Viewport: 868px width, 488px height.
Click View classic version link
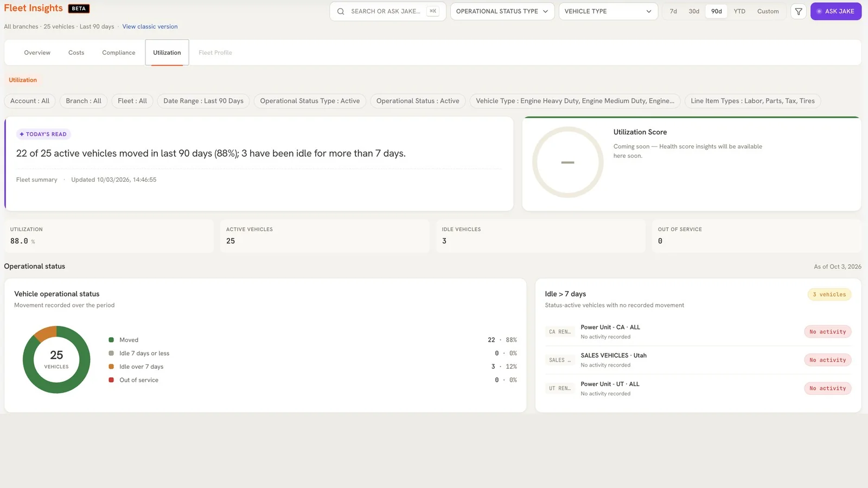click(x=150, y=27)
